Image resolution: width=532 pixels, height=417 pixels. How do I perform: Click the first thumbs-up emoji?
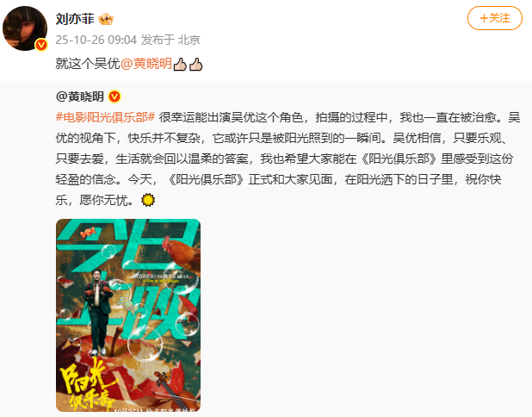(x=180, y=64)
